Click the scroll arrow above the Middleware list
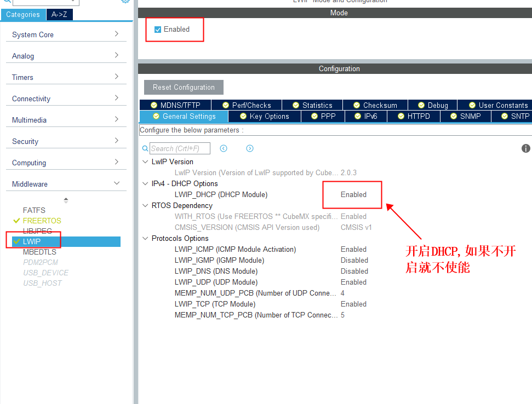Image resolution: width=532 pixels, height=404 pixels. click(x=66, y=198)
